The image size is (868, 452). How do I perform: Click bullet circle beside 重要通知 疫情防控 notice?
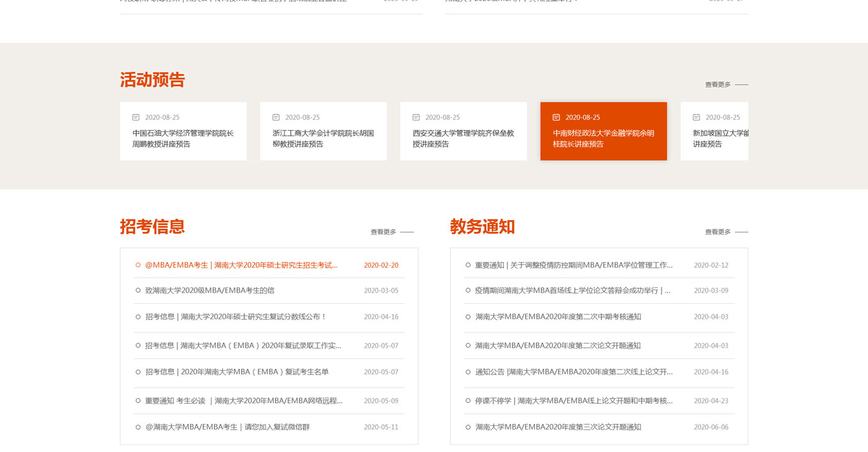click(x=468, y=265)
